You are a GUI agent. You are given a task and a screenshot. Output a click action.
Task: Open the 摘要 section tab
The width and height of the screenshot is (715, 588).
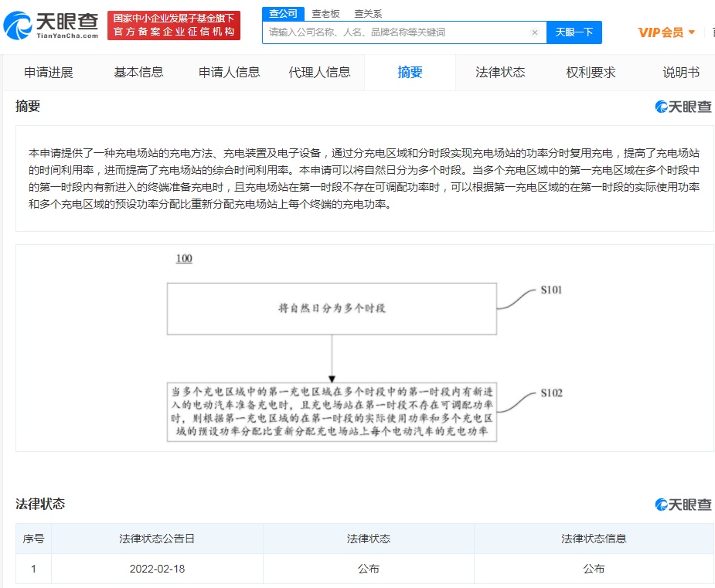[410, 73]
